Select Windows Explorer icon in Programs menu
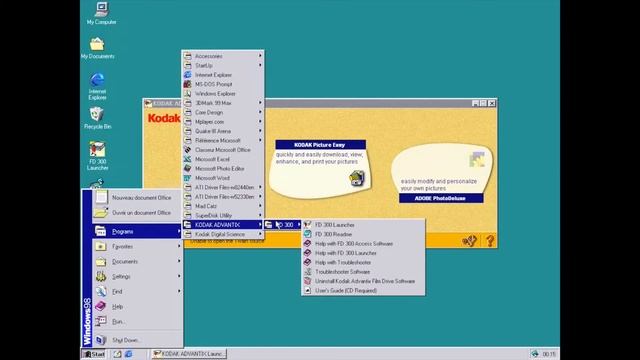640x360 pixels. pos(187,93)
